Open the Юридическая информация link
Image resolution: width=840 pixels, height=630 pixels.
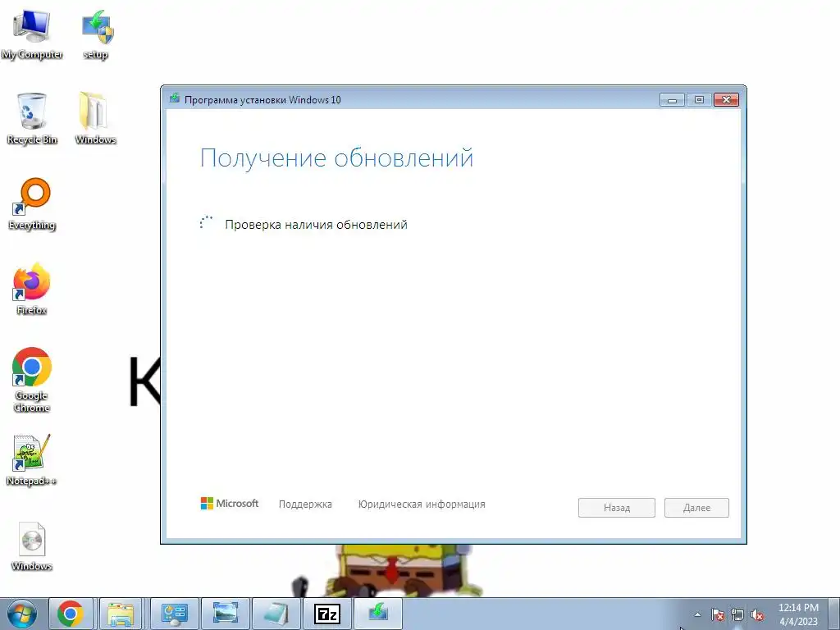(422, 504)
